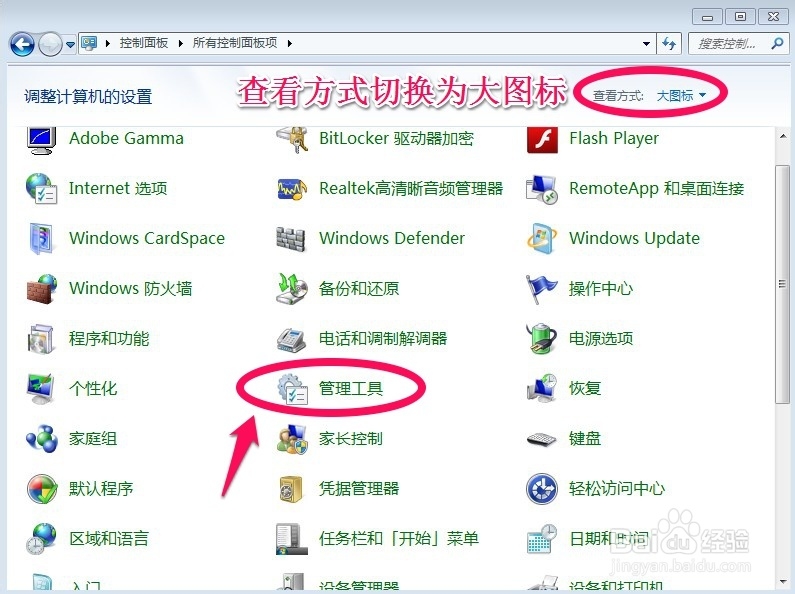Expand the arrow after 控制面板 breadcrumb
Viewport: 795px width, 594px height.
(x=180, y=43)
